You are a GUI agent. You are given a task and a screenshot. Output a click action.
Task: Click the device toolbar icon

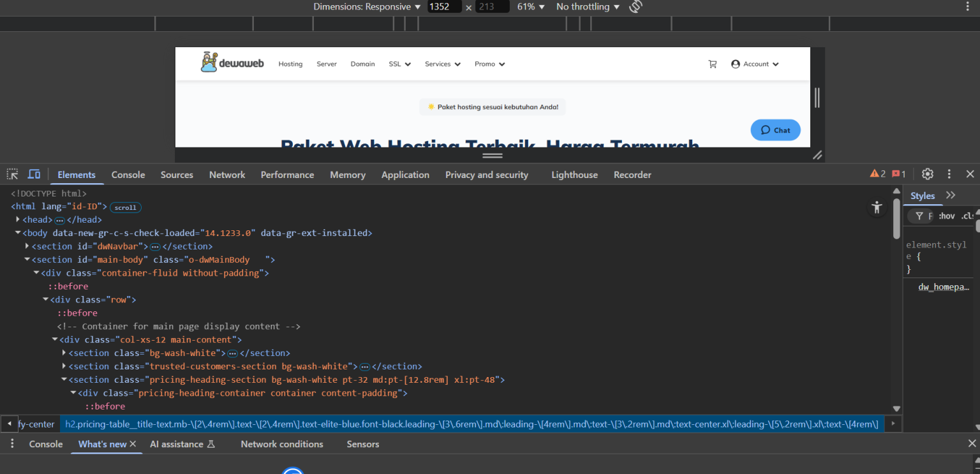point(34,174)
